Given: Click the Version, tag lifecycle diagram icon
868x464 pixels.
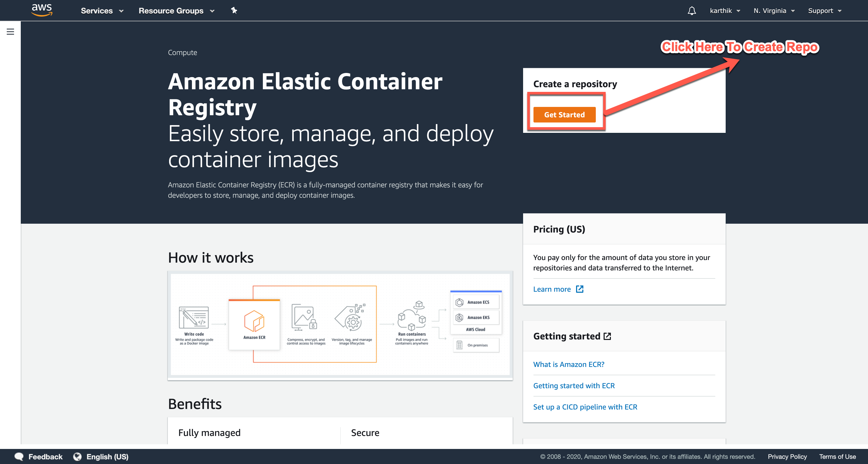Looking at the screenshot, I should (350, 317).
